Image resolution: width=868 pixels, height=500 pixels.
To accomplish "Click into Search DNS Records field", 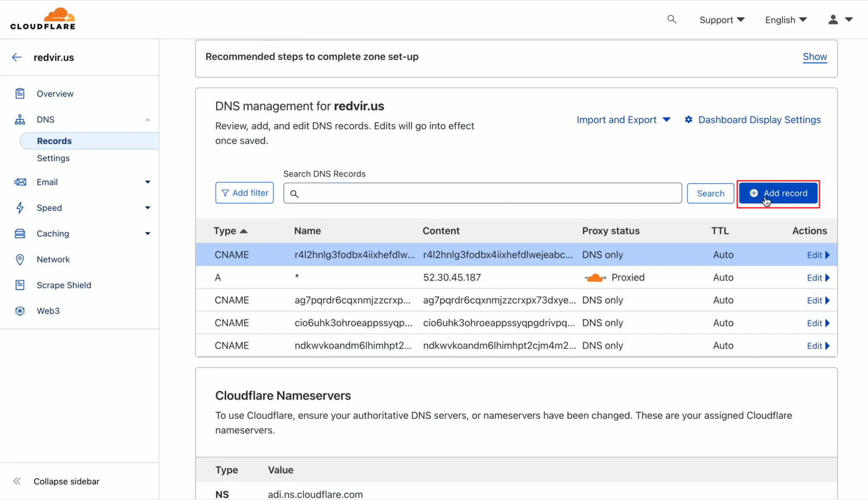I will 482,193.
